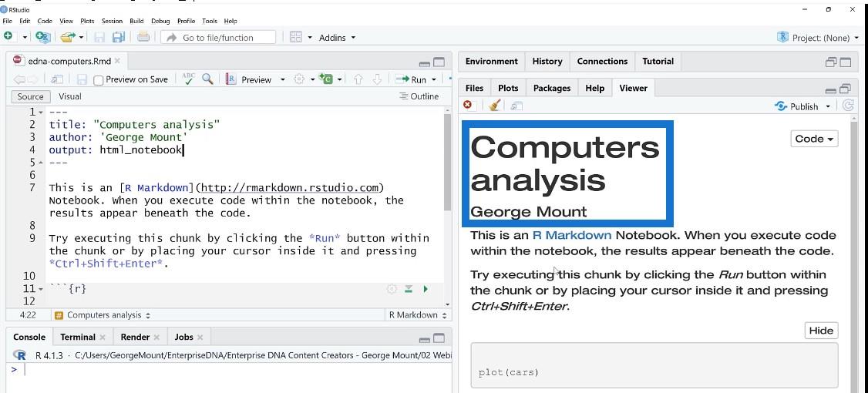Screen dimensions: 868x393
Task: Click the source editor vertical scrollbar
Action: click(x=447, y=162)
